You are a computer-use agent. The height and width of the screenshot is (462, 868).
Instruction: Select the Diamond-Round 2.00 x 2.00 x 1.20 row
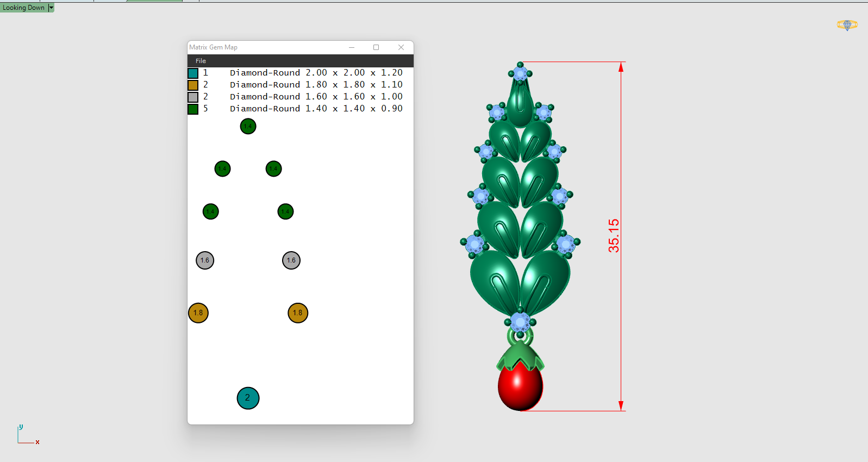click(x=316, y=73)
